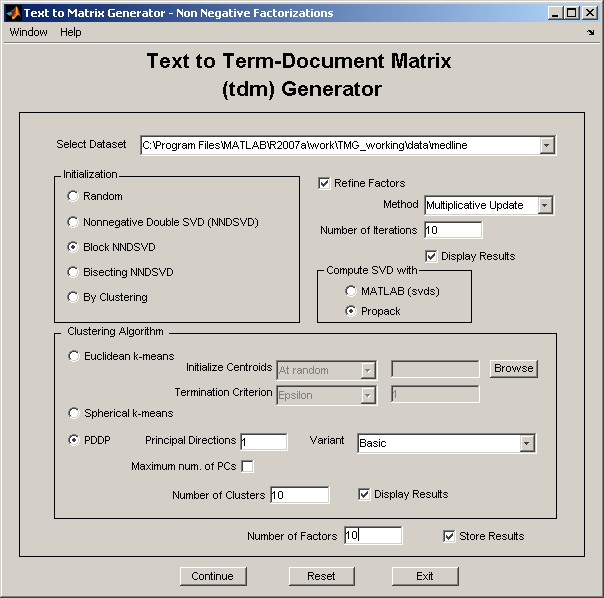Toggle the Store Results checkbox

(x=449, y=536)
